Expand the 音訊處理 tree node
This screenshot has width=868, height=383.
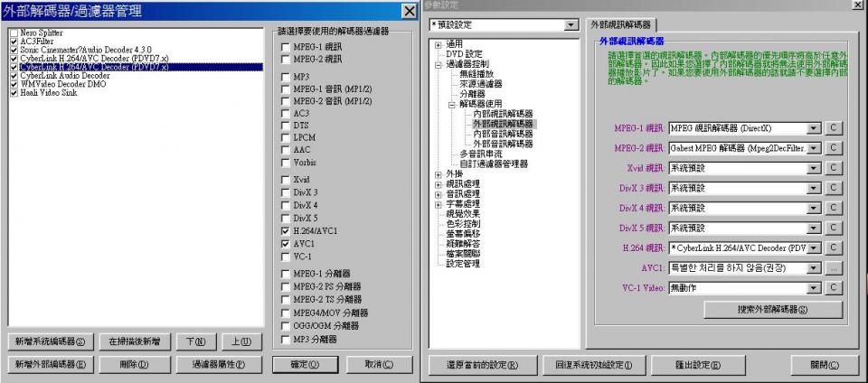click(x=439, y=194)
